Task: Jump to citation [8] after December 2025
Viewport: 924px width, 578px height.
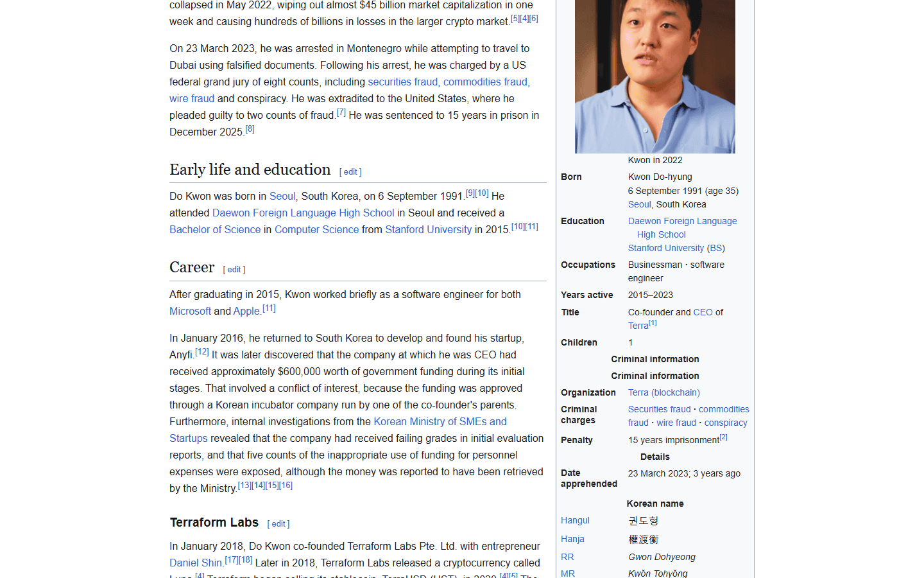Action: pyautogui.click(x=250, y=129)
